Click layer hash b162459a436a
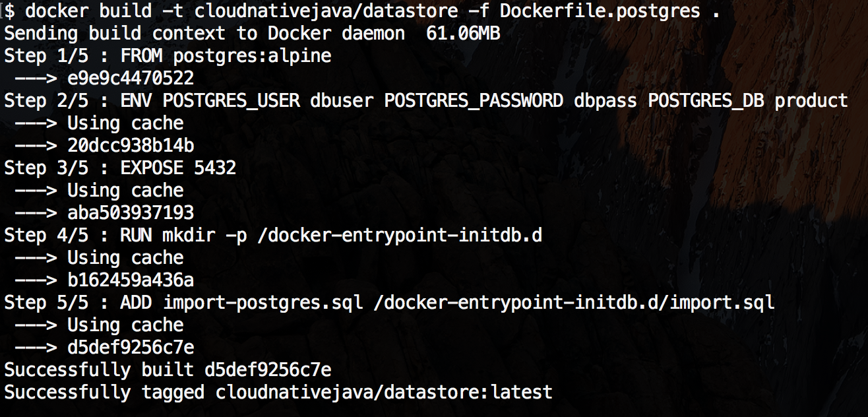This screenshot has height=417, width=868. [x=131, y=280]
